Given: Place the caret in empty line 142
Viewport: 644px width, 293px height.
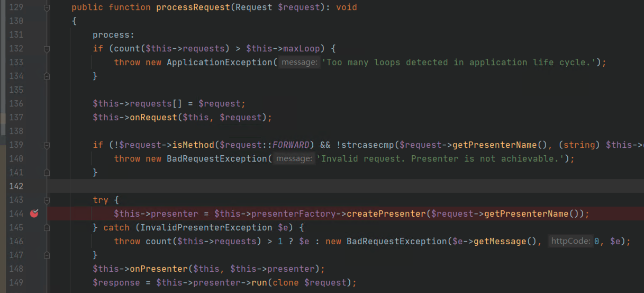Looking at the screenshot, I should [318, 187].
